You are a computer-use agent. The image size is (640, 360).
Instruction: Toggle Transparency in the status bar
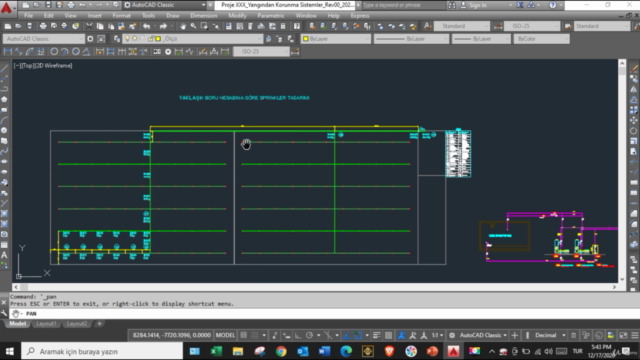[388, 335]
